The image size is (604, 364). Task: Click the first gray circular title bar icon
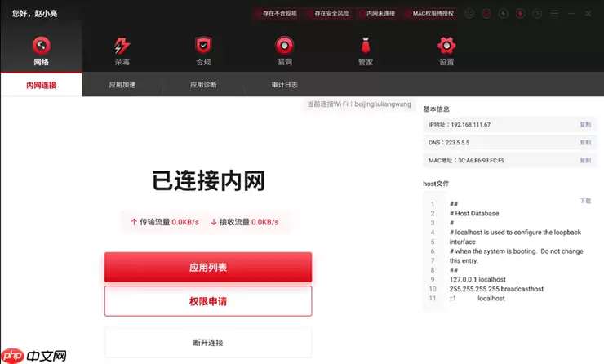point(469,14)
